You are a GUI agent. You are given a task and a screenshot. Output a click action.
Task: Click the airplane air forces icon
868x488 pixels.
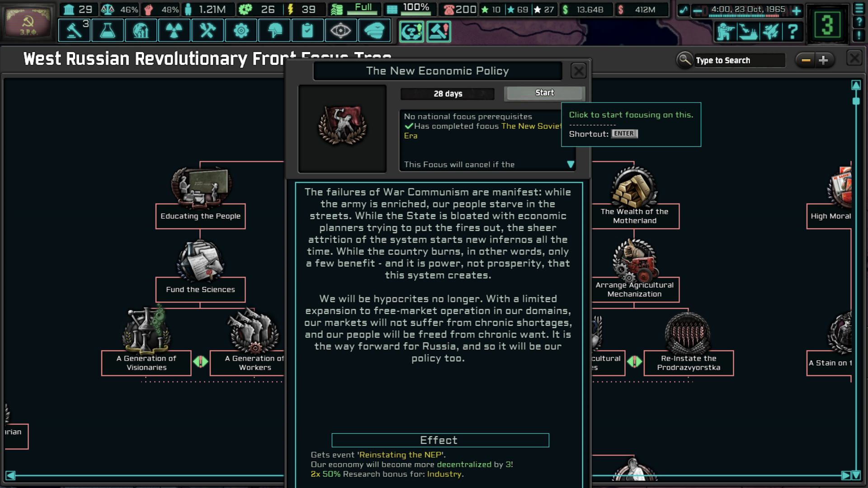click(x=770, y=32)
